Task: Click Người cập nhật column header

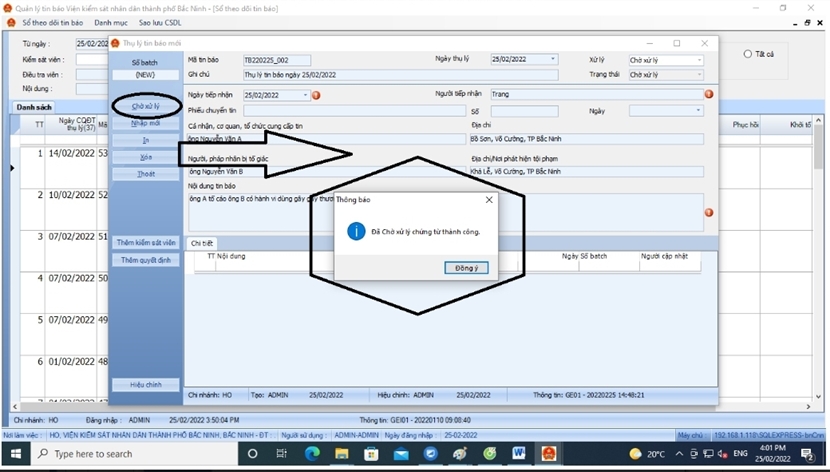Action: [x=664, y=256]
